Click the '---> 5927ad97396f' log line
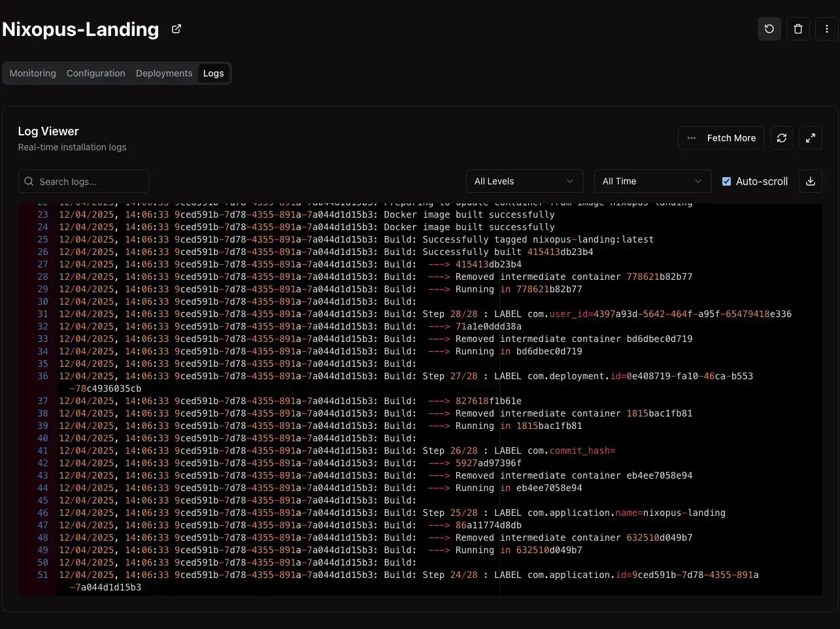Viewport: 840px width, 629px height. click(x=290, y=463)
